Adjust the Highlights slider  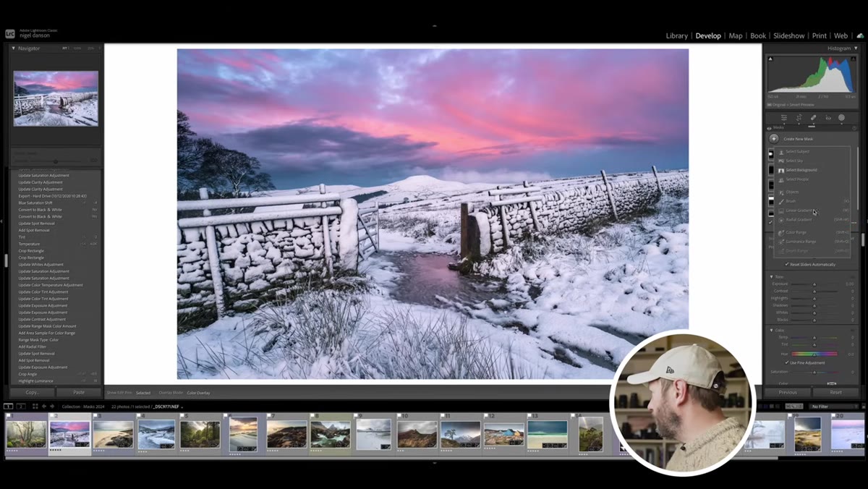click(814, 298)
